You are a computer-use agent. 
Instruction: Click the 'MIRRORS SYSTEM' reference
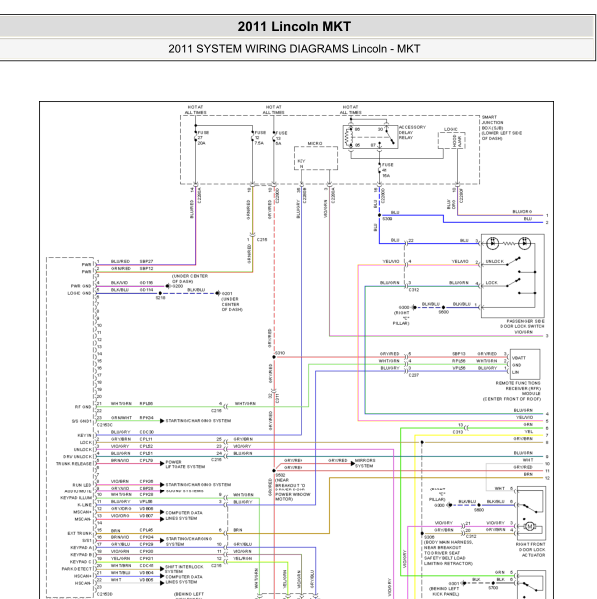click(365, 463)
